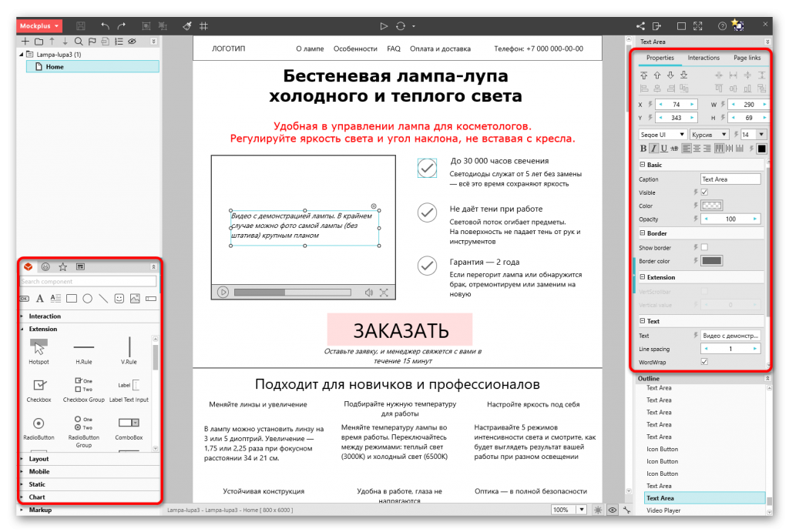Viewport: 789px width, 532px height.
Task: Enable the Show border checkbox
Action: click(704, 247)
